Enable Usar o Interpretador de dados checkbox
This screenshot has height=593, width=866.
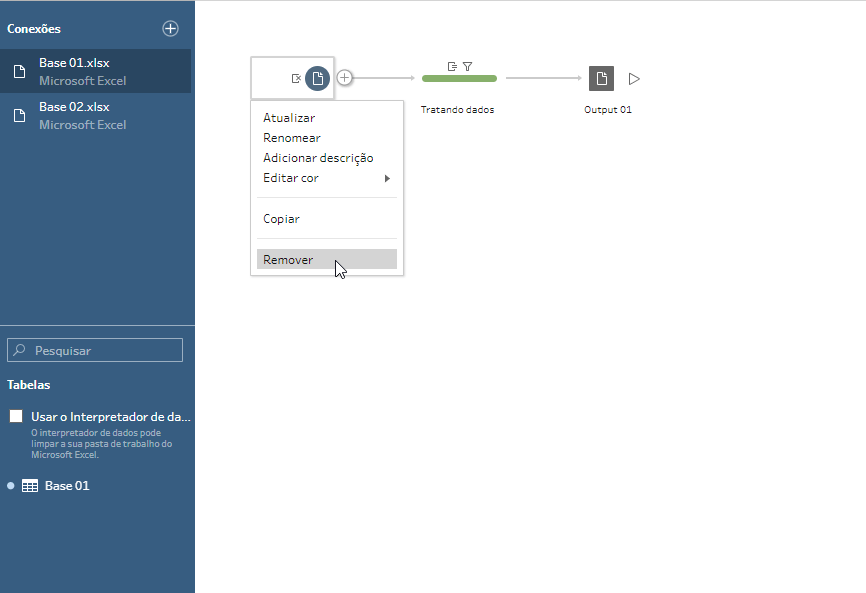pos(16,417)
